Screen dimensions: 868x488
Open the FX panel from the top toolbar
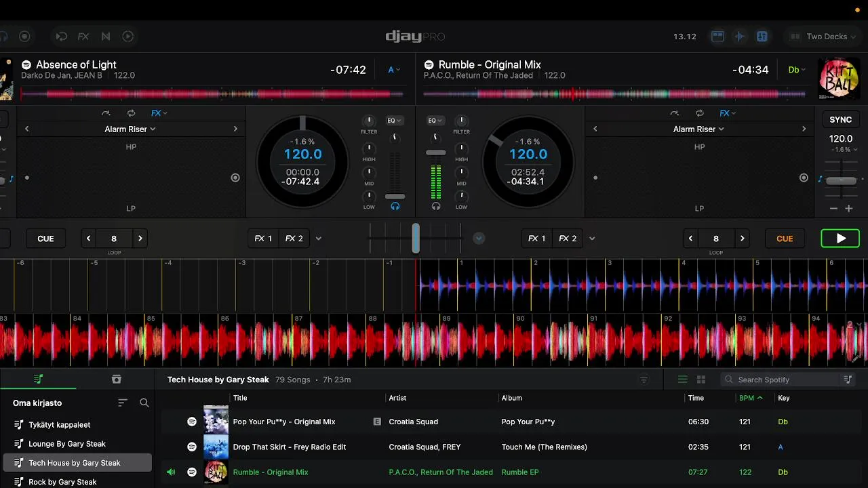click(x=83, y=37)
